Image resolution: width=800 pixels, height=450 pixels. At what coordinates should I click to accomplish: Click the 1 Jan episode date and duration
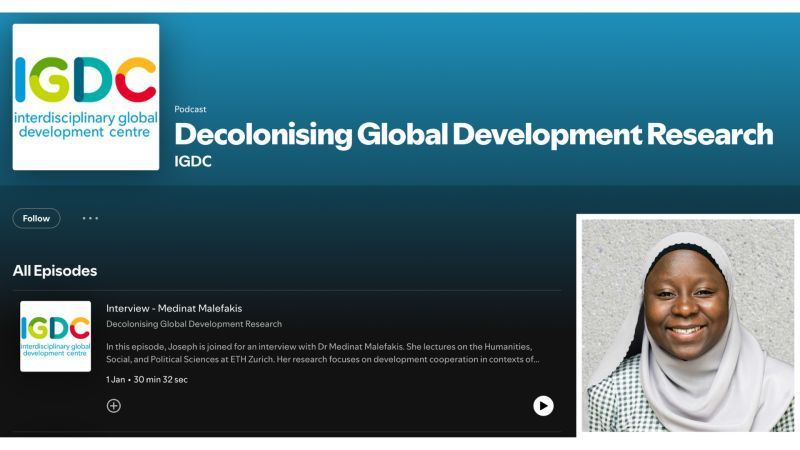tap(147, 380)
